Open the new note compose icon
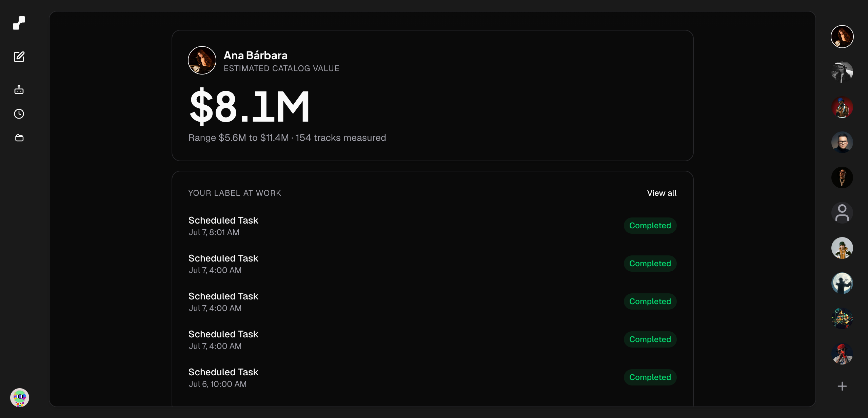This screenshot has width=868, height=418. pos(19,57)
